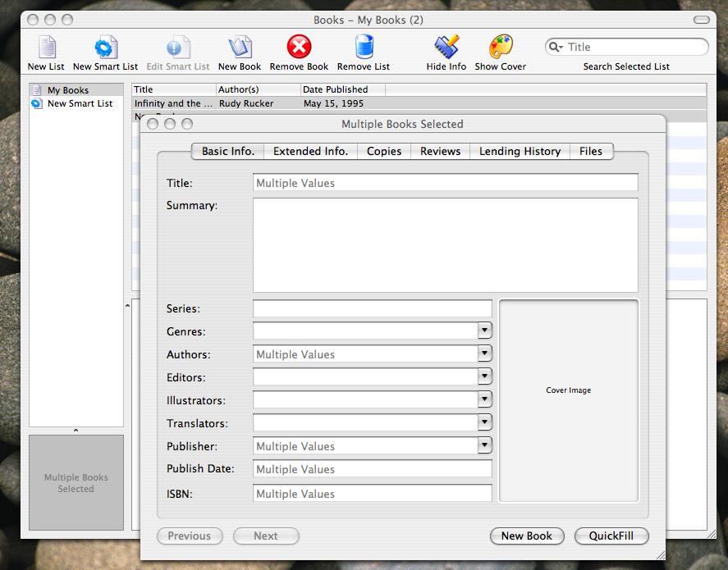Select the Edit Smart List icon
Screen dimensions: 728x570
(x=177, y=51)
